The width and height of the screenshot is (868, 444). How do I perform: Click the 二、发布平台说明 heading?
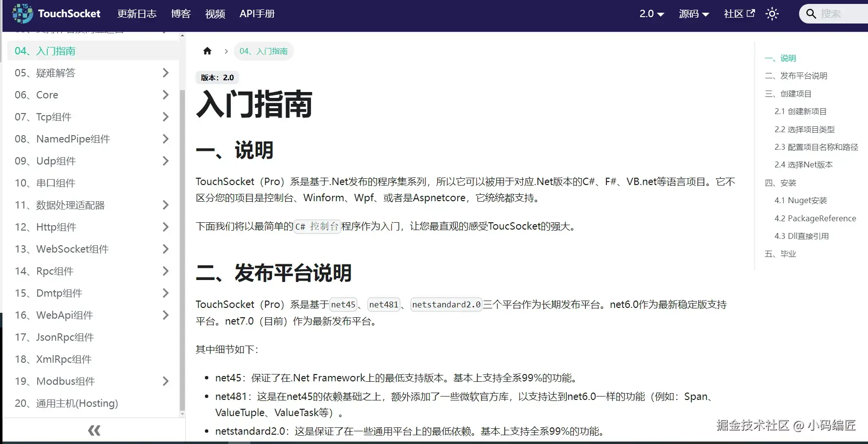tap(274, 273)
